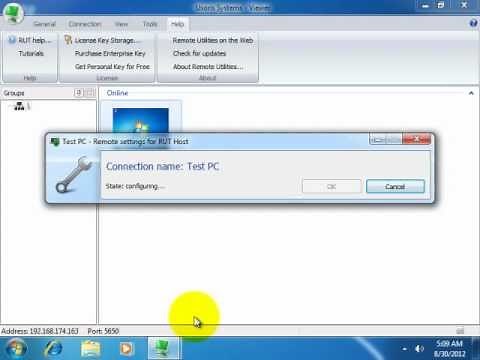Click the wrench icon in dialog

click(x=74, y=175)
